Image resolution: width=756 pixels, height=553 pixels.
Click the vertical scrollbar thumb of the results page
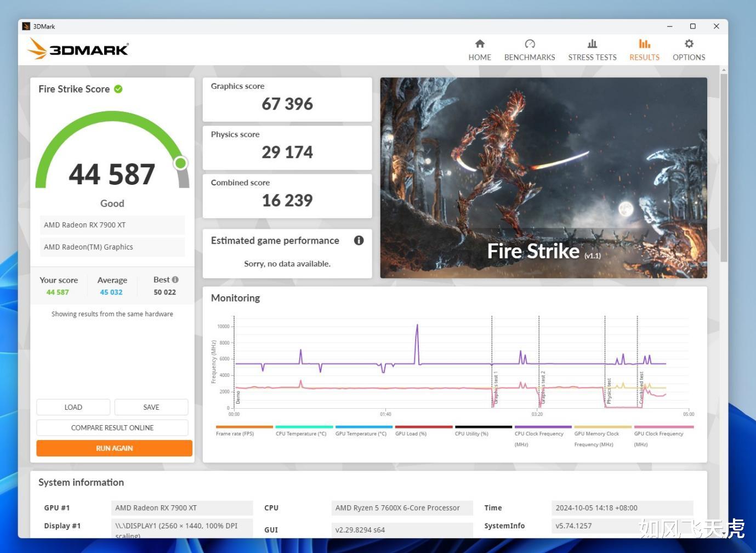[x=724, y=167]
